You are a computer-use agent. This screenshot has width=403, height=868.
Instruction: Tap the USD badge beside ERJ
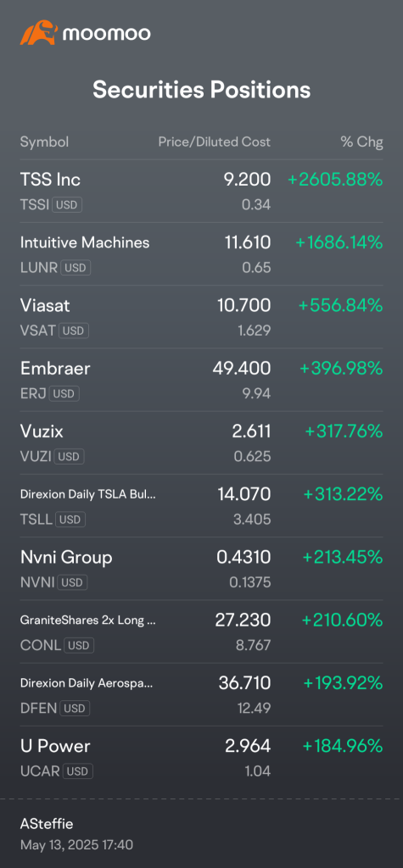(x=64, y=393)
